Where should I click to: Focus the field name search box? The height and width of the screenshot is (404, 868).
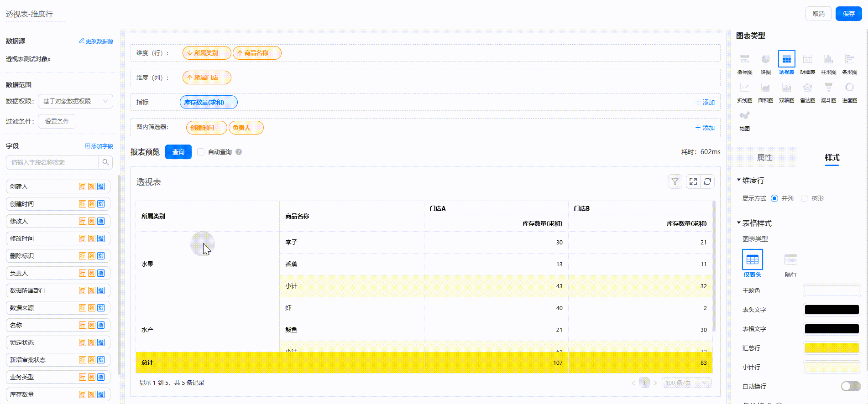(x=52, y=162)
